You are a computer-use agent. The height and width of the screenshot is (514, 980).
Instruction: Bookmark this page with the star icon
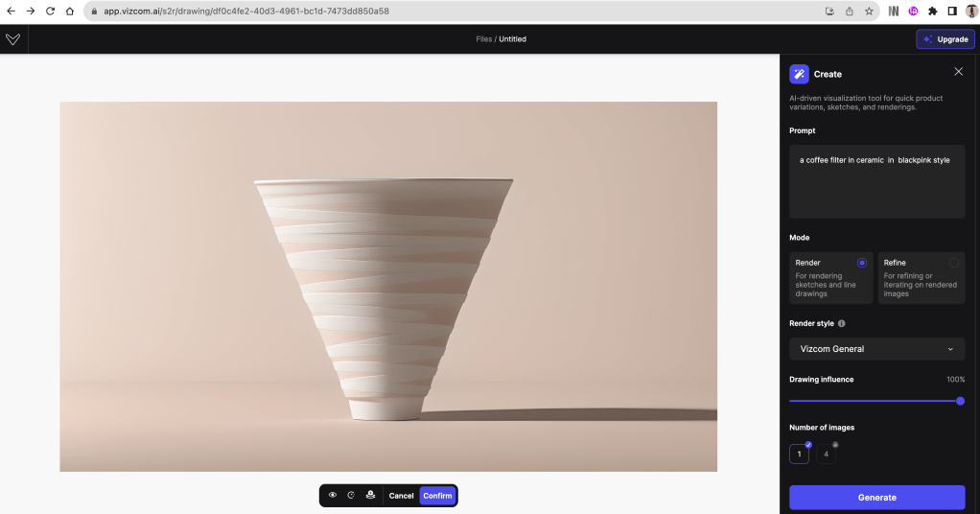(869, 12)
